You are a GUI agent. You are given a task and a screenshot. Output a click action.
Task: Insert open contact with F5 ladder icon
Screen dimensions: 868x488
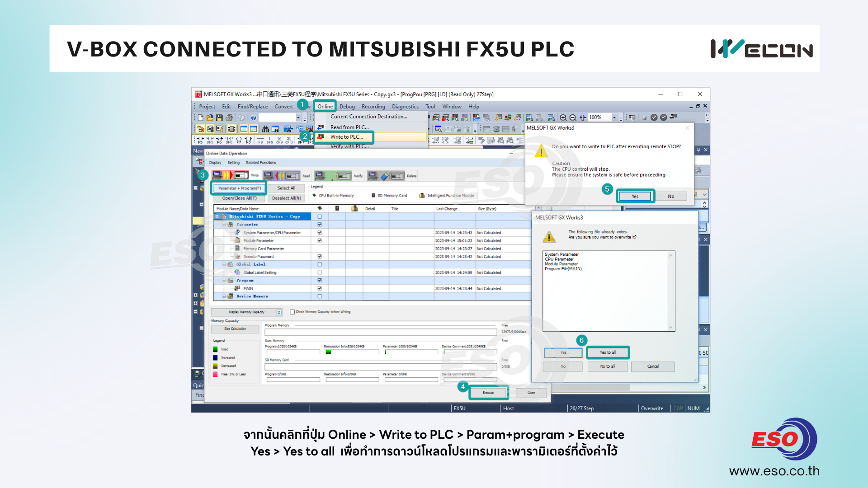[200, 140]
